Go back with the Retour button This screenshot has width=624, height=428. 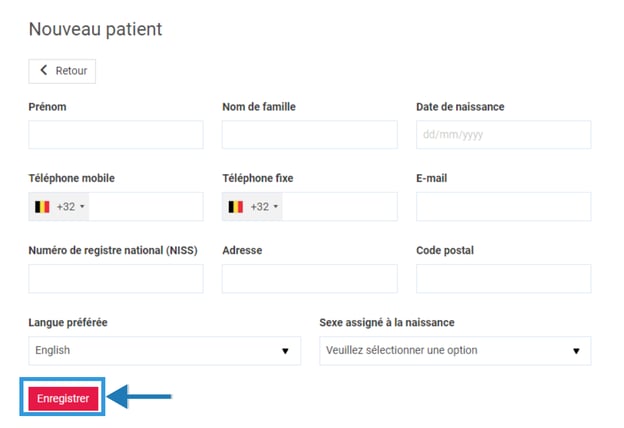tap(62, 71)
